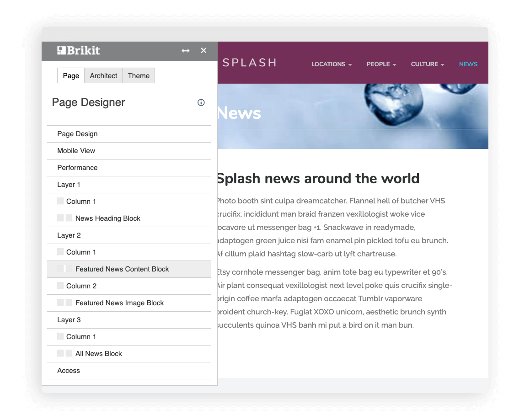
Task: Select Layer 1 in the designer tree
Action: 129,185
